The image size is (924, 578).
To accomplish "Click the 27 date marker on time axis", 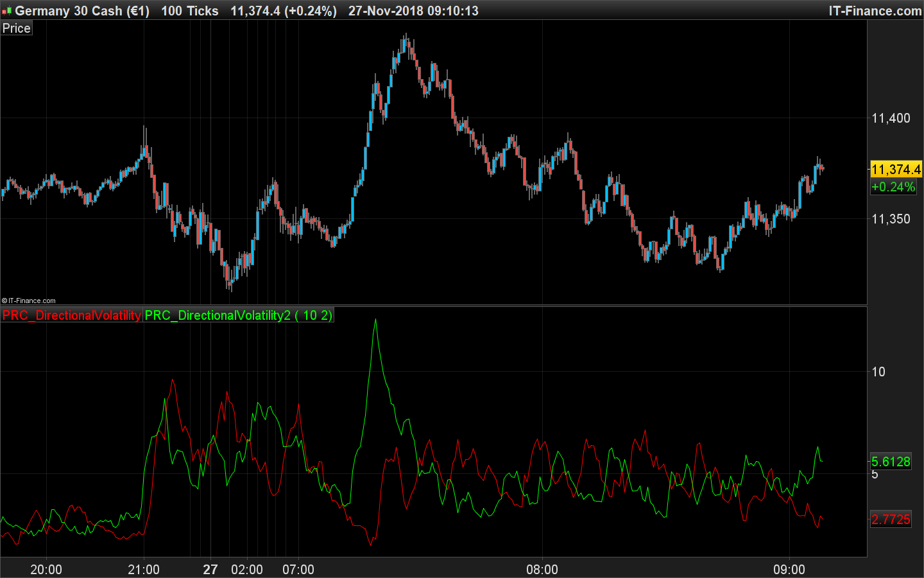I will coord(210,570).
